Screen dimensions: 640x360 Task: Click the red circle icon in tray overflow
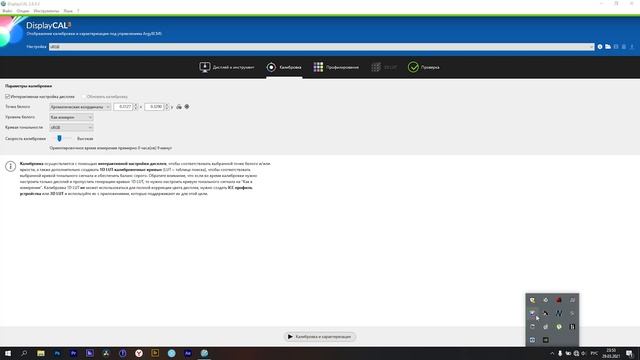tap(559, 300)
